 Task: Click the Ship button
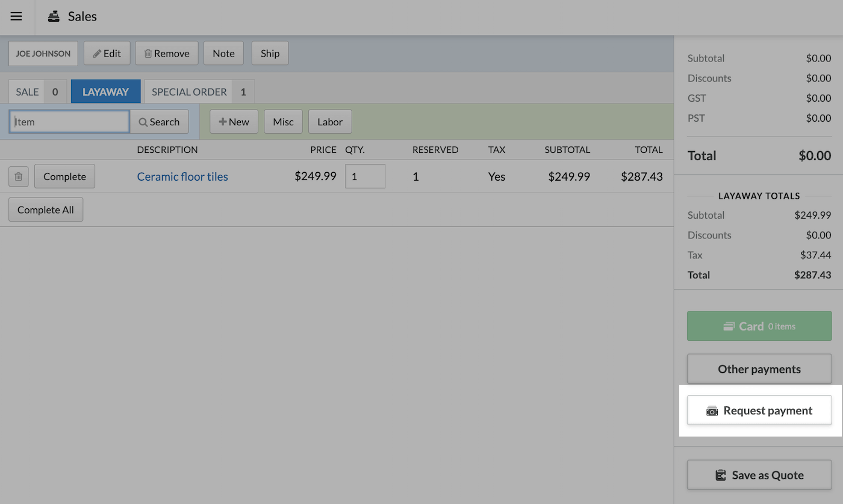[270, 53]
